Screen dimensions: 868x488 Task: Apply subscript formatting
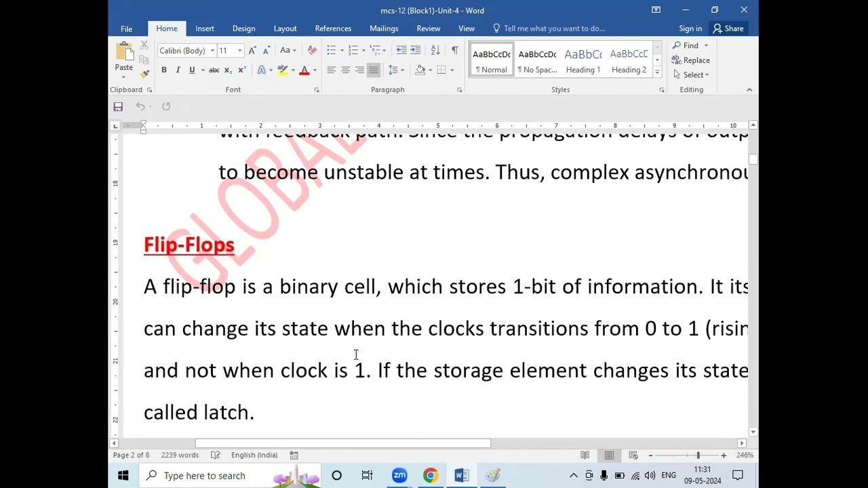pos(228,70)
